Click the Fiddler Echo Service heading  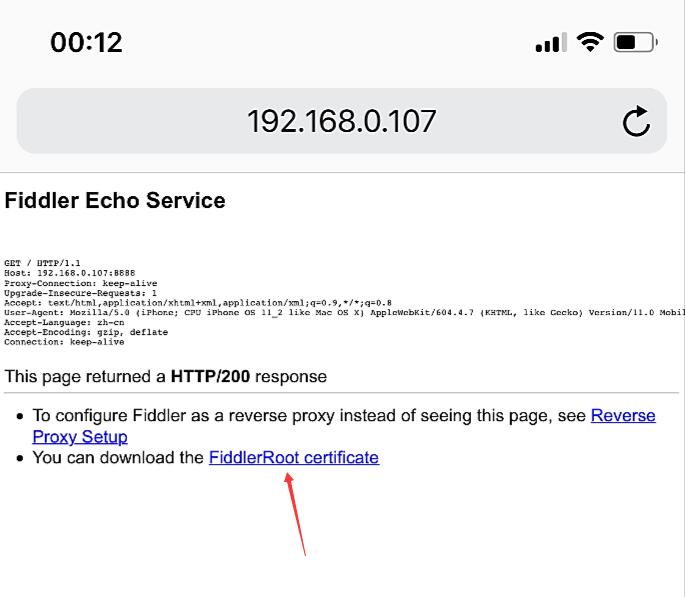(115, 200)
